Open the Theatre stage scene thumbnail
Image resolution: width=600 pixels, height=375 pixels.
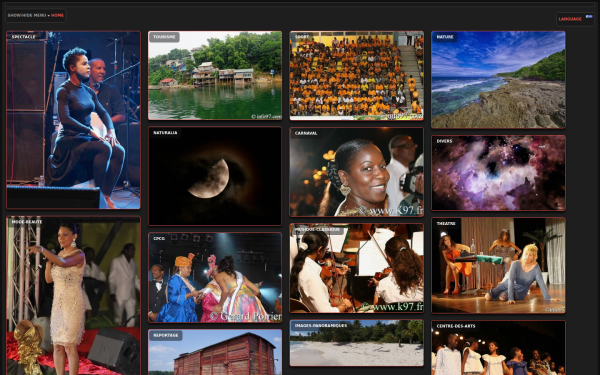pyautogui.click(x=498, y=266)
